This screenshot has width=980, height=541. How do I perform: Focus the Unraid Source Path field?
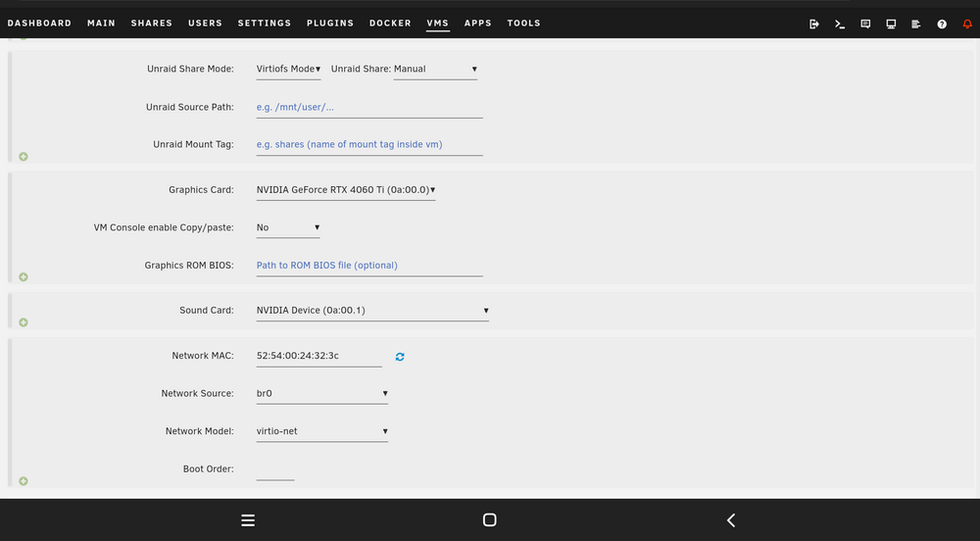tap(369, 108)
